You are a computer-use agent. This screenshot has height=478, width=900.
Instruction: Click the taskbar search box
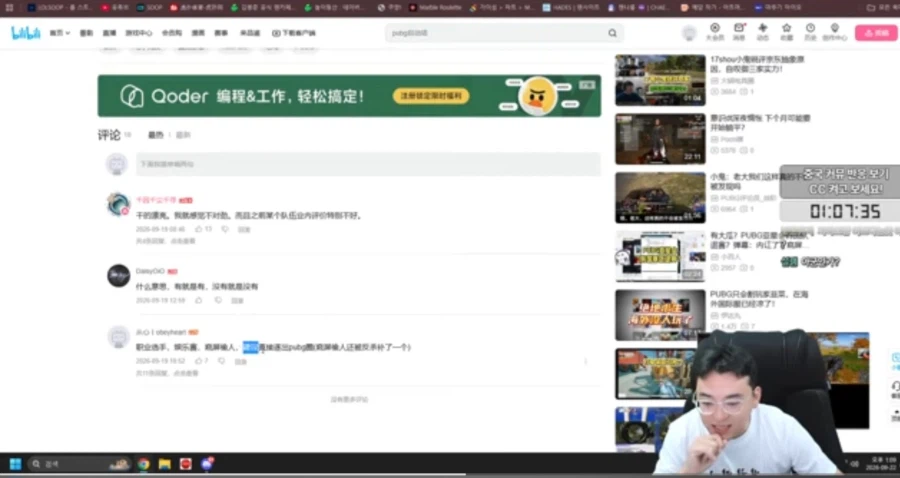point(80,464)
